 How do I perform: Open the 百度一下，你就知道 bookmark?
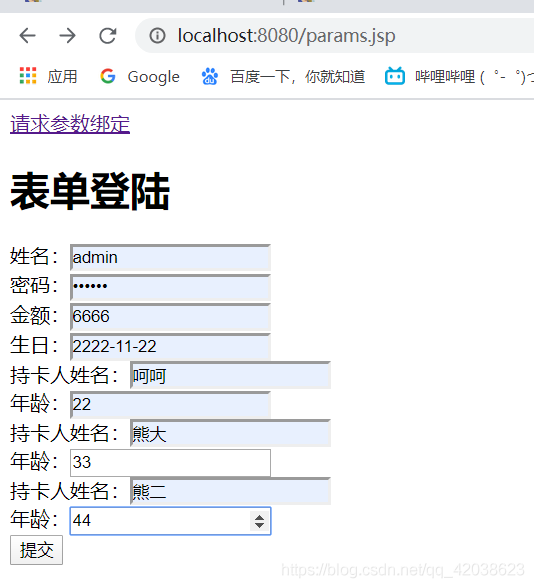(x=283, y=76)
